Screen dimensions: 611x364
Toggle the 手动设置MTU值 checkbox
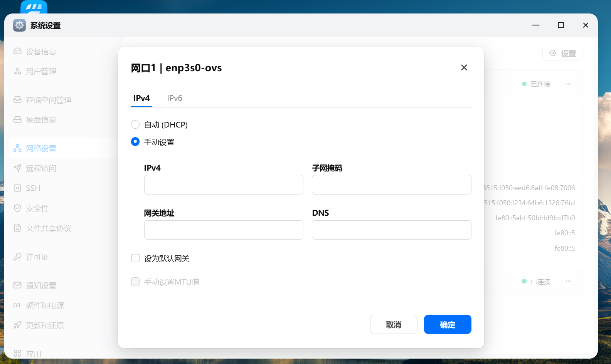click(135, 282)
